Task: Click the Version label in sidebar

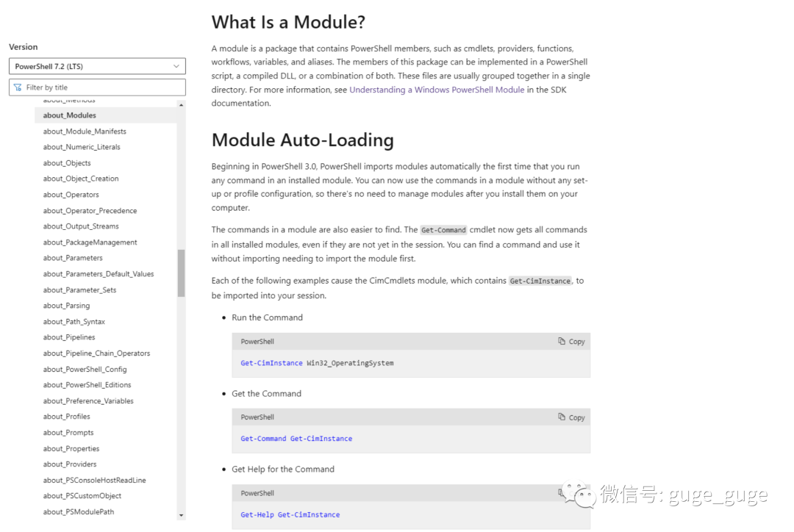Action: pyautogui.click(x=24, y=47)
